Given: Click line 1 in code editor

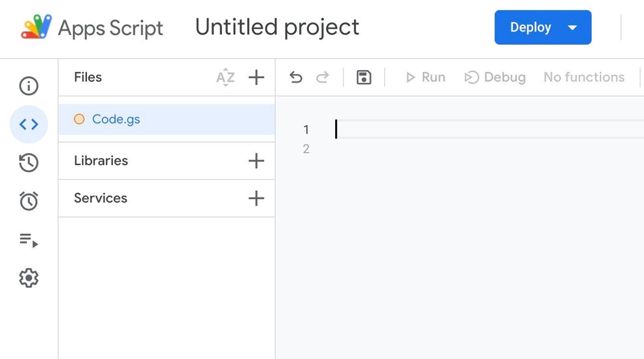Looking at the screenshot, I should coord(460,129).
